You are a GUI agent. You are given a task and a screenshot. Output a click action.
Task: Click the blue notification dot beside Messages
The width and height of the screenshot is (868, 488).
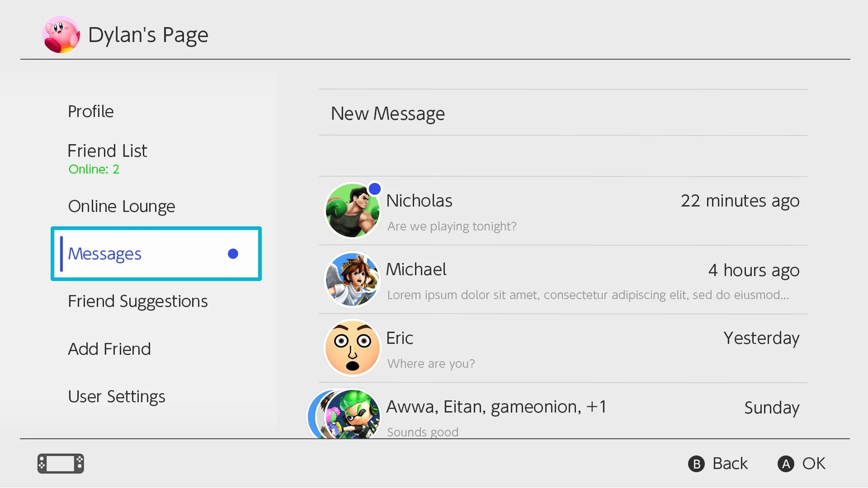[233, 254]
